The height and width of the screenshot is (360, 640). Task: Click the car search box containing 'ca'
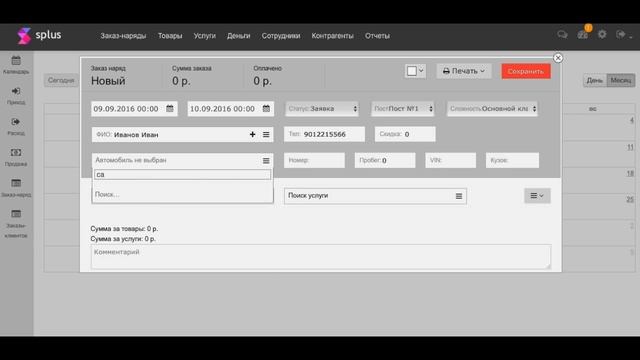pyautogui.click(x=182, y=175)
